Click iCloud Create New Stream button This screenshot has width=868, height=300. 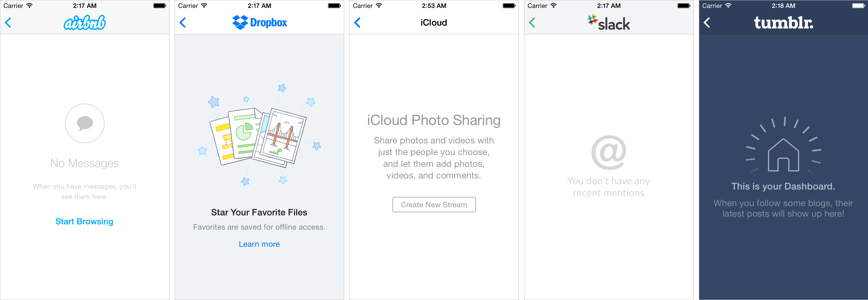pyautogui.click(x=434, y=204)
